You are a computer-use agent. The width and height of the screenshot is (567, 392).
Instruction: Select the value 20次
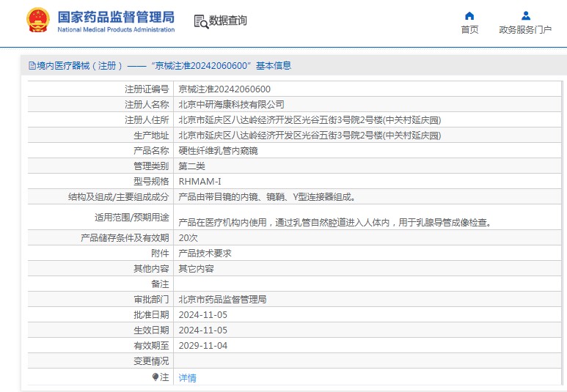pos(188,238)
